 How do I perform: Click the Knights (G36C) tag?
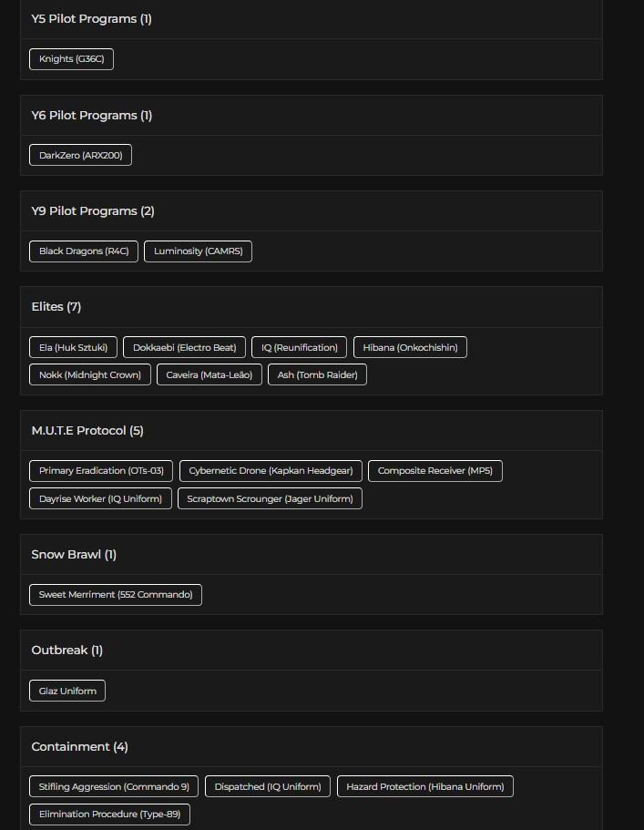click(x=71, y=59)
